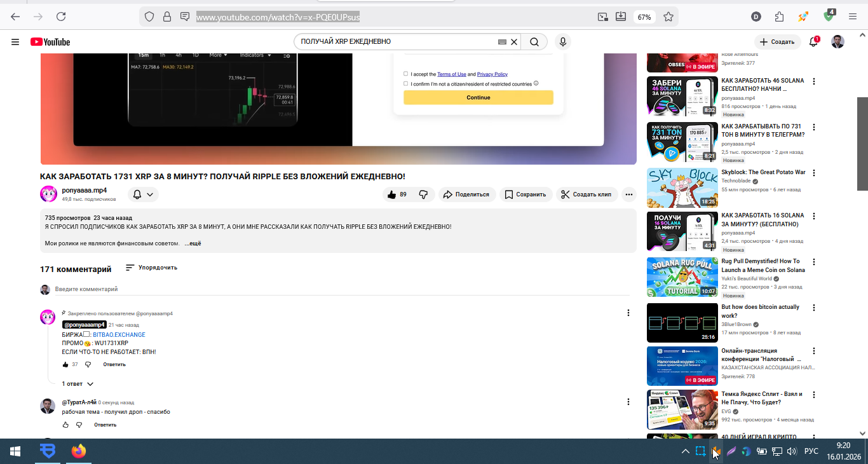The image size is (868, 464).
Task: Click the Сохранить save button
Action: [x=526, y=194]
